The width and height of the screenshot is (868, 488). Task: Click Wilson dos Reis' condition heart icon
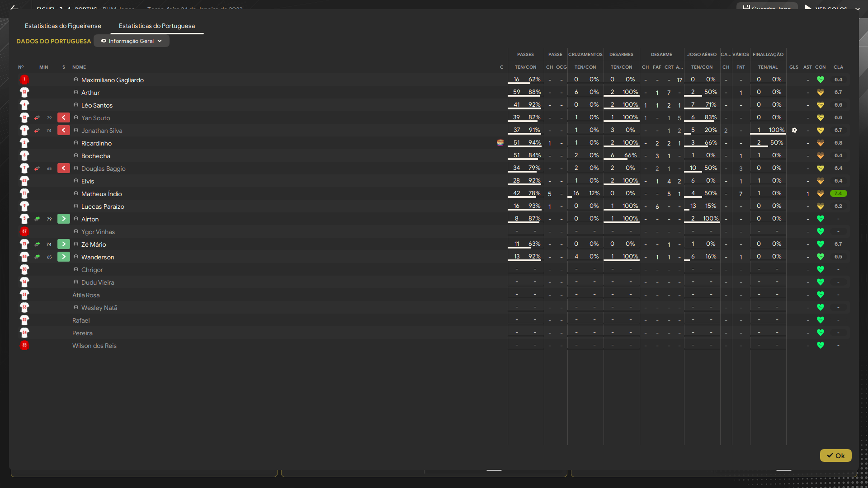pyautogui.click(x=820, y=345)
